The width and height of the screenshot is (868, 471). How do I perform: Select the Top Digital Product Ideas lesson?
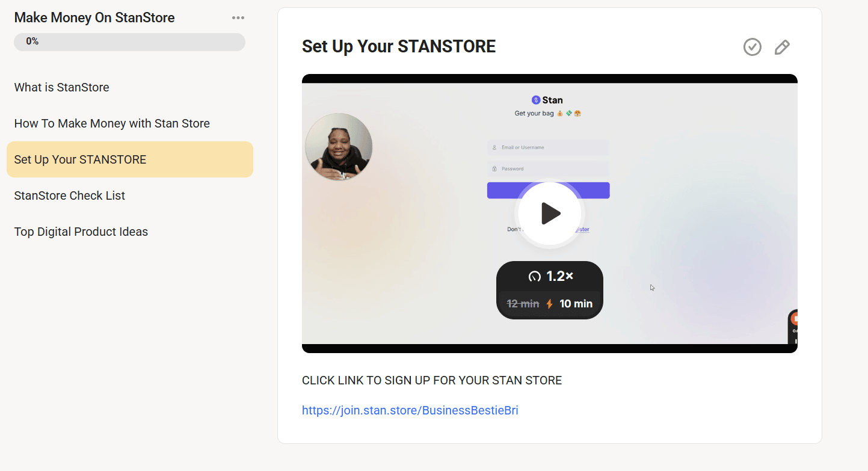pos(81,232)
